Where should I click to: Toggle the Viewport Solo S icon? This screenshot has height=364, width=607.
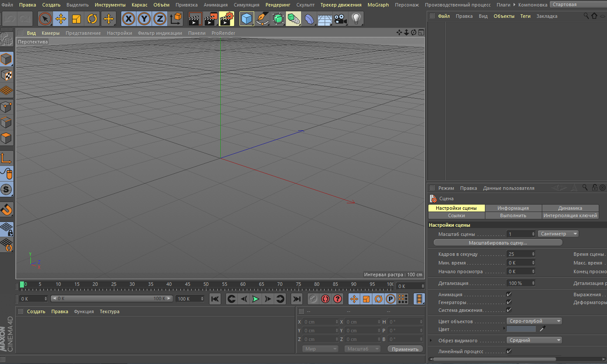coord(7,189)
